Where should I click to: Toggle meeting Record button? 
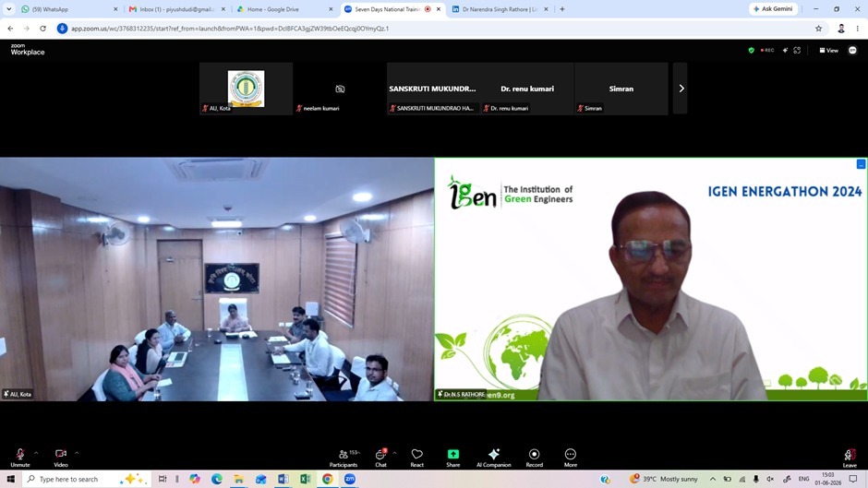pyautogui.click(x=535, y=457)
